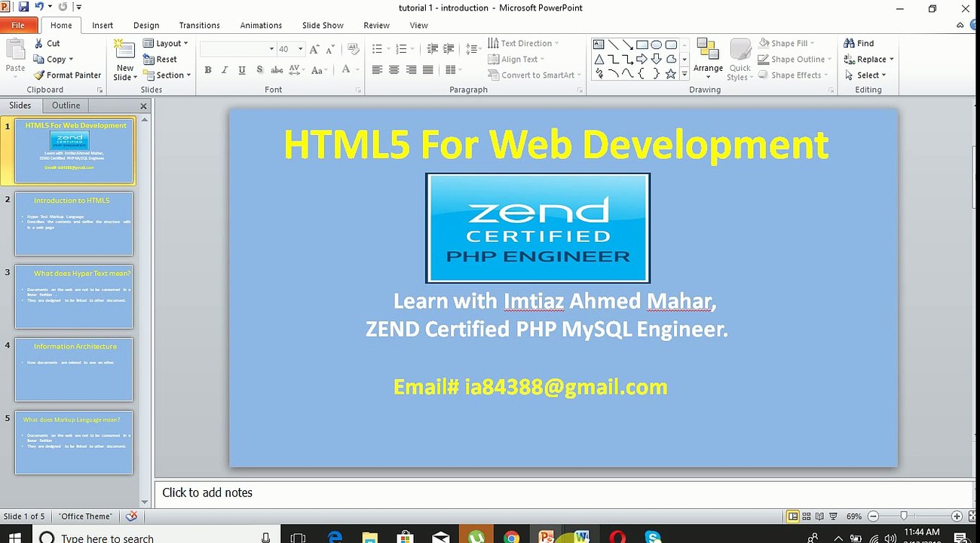This screenshot has width=980, height=543.
Task: Align text right
Action: point(411,70)
